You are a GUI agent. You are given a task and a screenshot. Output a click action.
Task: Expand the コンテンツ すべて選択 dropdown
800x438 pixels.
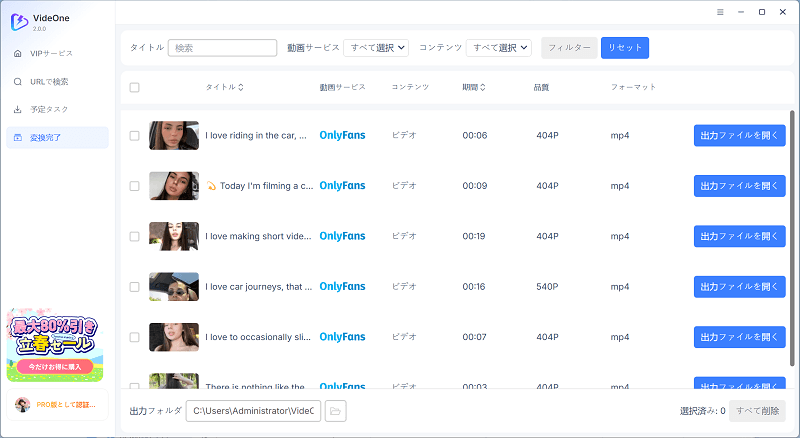click(x=499, y=48)
